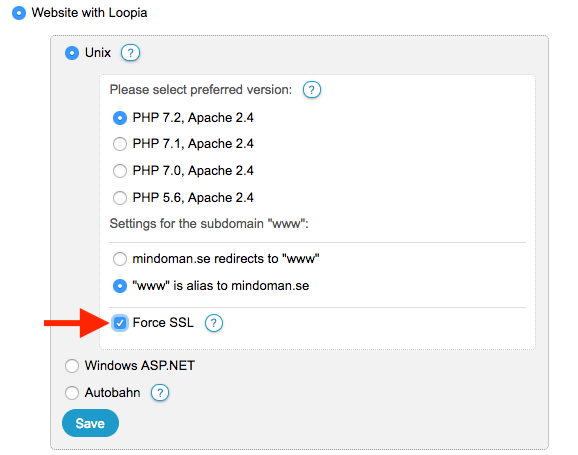This screenshot has height=455, width=578.
Task: Select "www" is alias to mindoman.se
Action: [x=120, y=286]
